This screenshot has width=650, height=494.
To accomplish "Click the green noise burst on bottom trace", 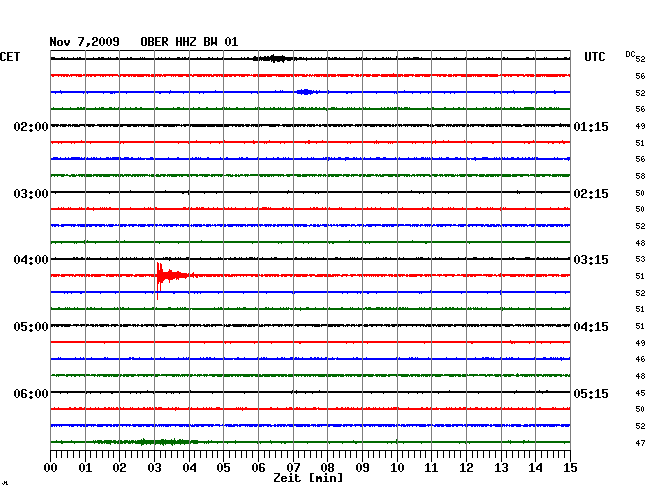I will [145, 442].
